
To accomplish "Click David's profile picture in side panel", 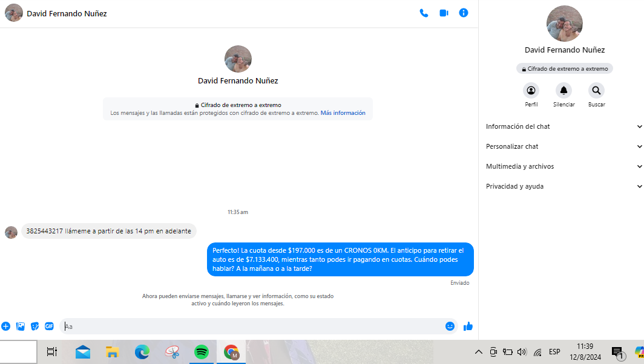I will point(564,24).
